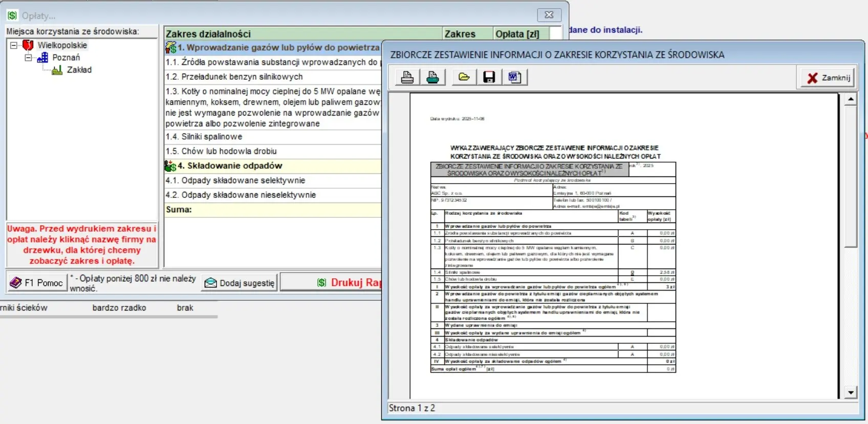The image size is (868, 424).
Task: Click the export to Word document icon
Action: 514,77
